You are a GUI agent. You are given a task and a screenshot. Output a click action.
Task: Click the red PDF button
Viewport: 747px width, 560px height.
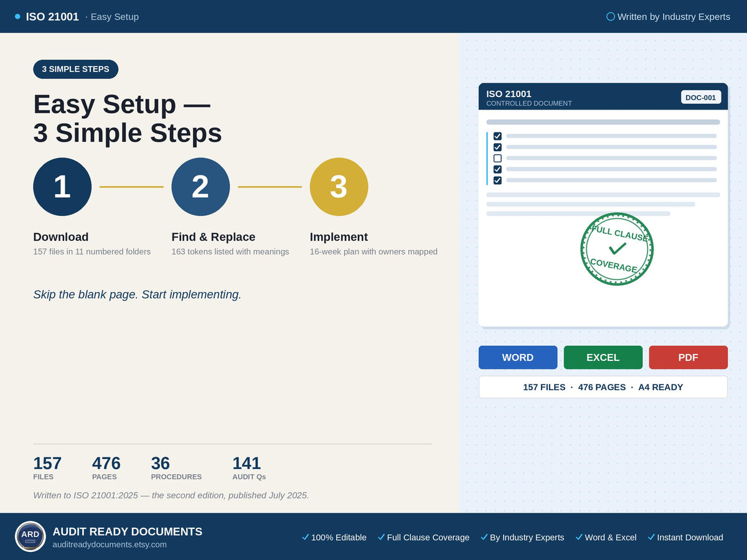688,357
